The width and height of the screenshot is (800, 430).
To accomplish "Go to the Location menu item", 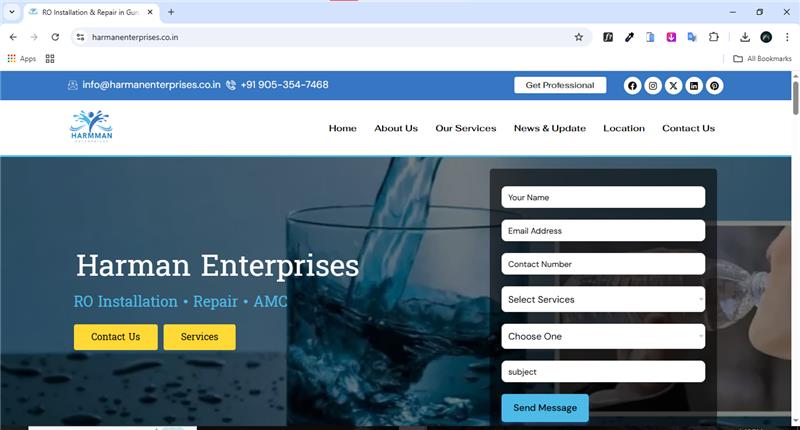I will (624, 129).
